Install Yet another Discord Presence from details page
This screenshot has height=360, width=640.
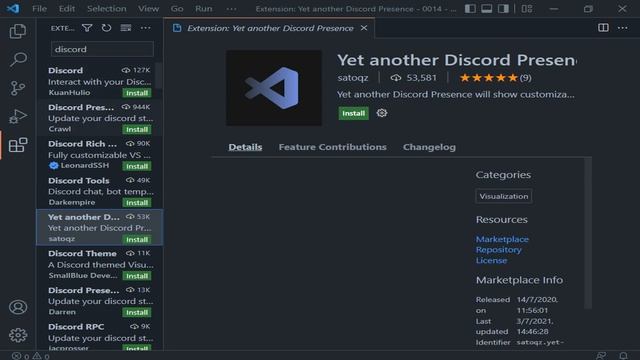click(353, 113)
